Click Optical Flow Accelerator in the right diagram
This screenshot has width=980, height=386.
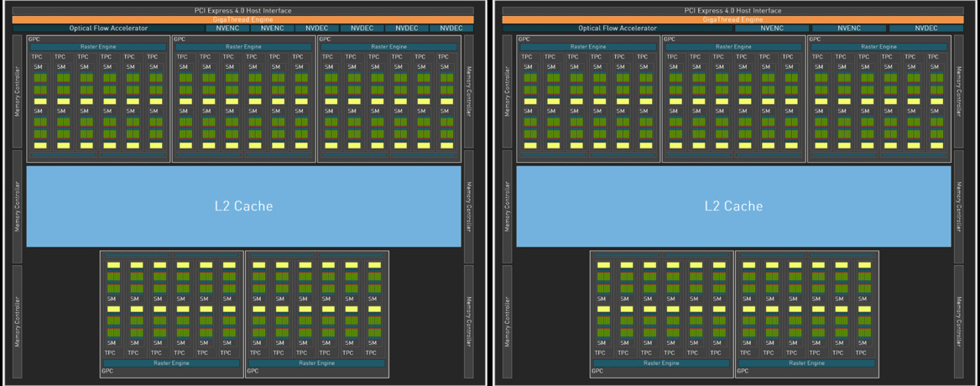point(618,28)
